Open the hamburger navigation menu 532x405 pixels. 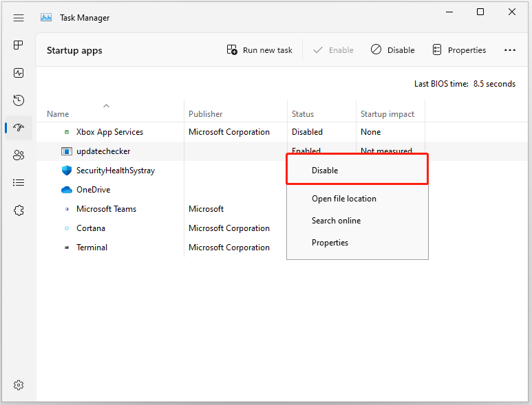pyautogui.click(x=19, y=18)
